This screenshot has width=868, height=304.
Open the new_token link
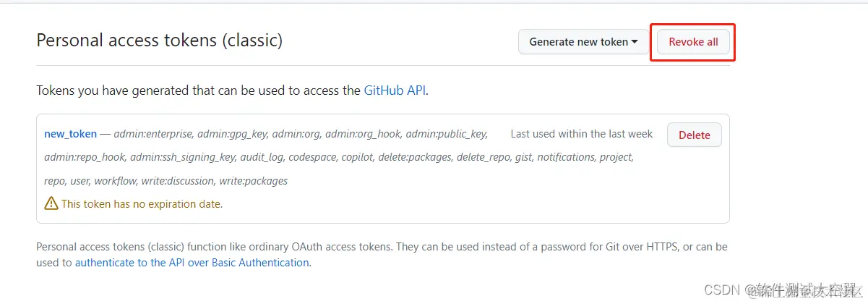click(x=70, y=134)
